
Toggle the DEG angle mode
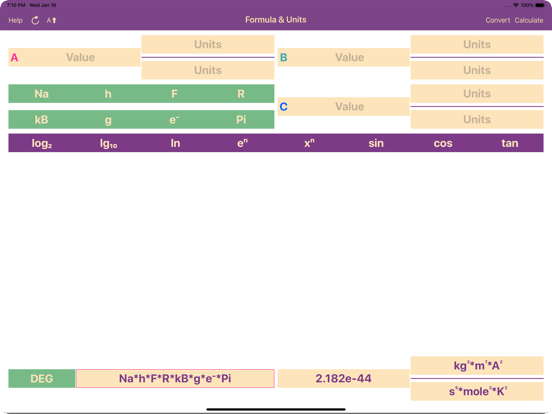[x=42, y=378]
